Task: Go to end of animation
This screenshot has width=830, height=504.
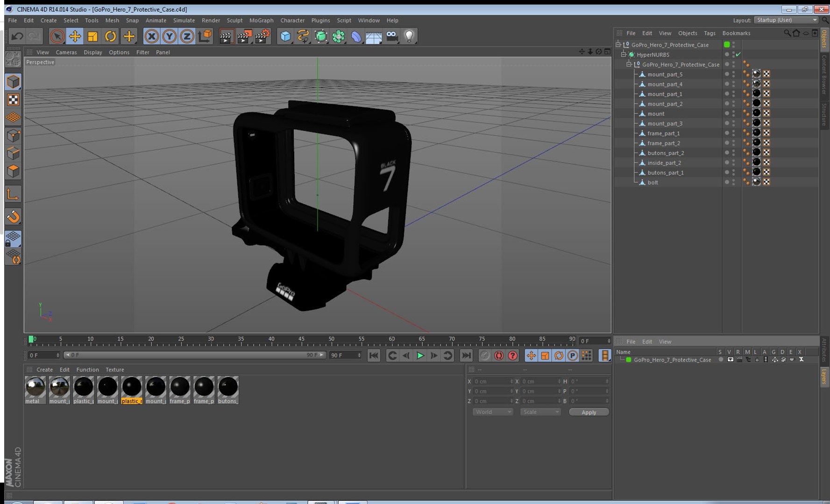Action: (466, 356)
